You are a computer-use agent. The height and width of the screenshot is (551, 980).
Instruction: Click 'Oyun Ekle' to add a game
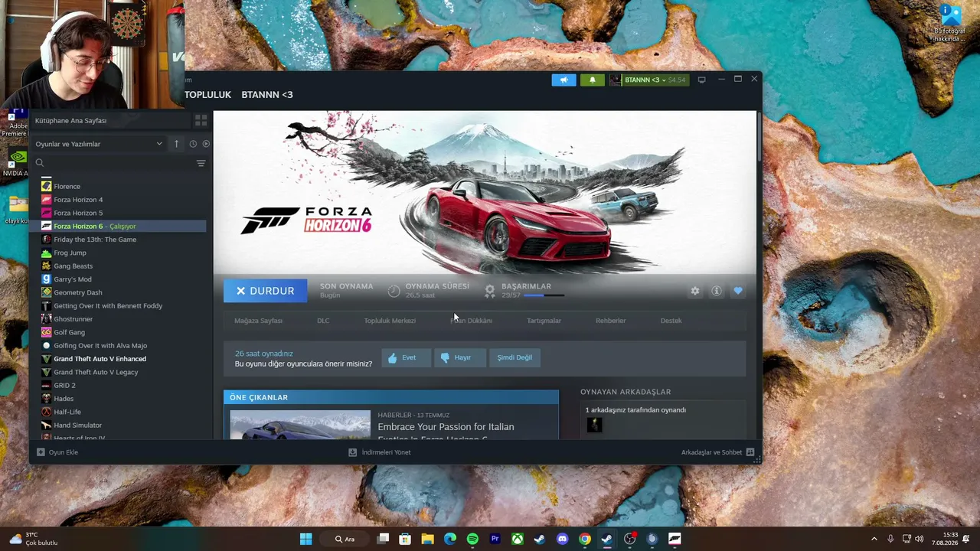57,452
